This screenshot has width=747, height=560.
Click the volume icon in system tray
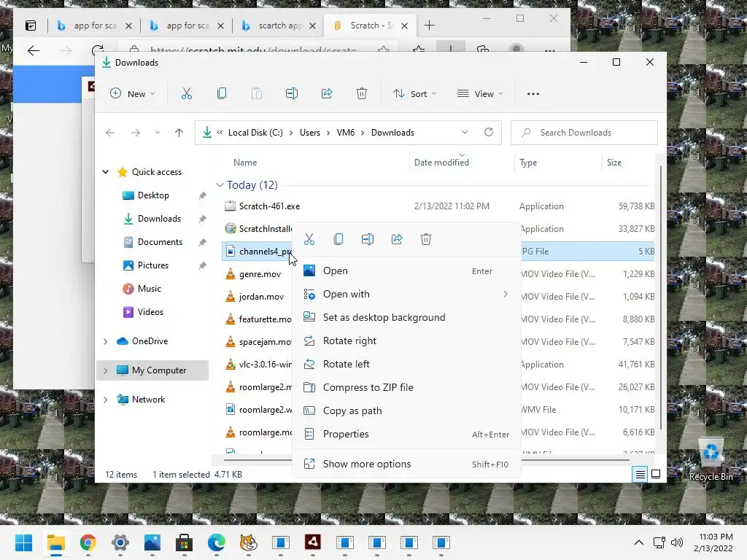coord(676,542)
